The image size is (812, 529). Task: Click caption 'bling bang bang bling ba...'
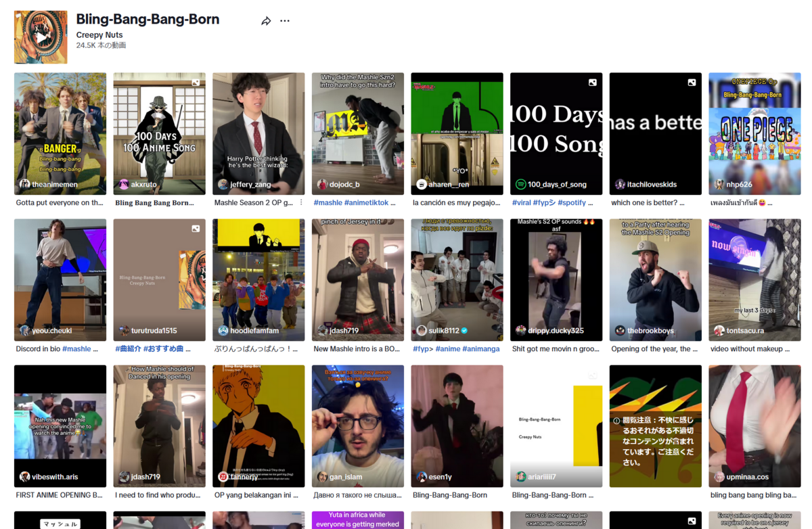[x=754, y=495]
